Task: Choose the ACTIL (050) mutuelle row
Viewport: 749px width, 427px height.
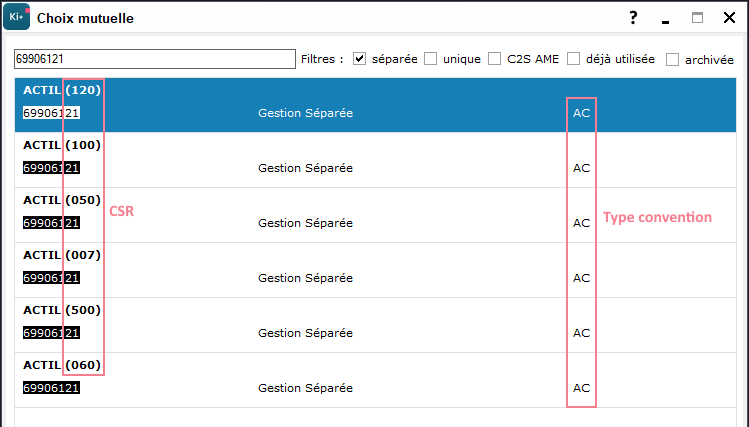Action: (x=375, y=215)
